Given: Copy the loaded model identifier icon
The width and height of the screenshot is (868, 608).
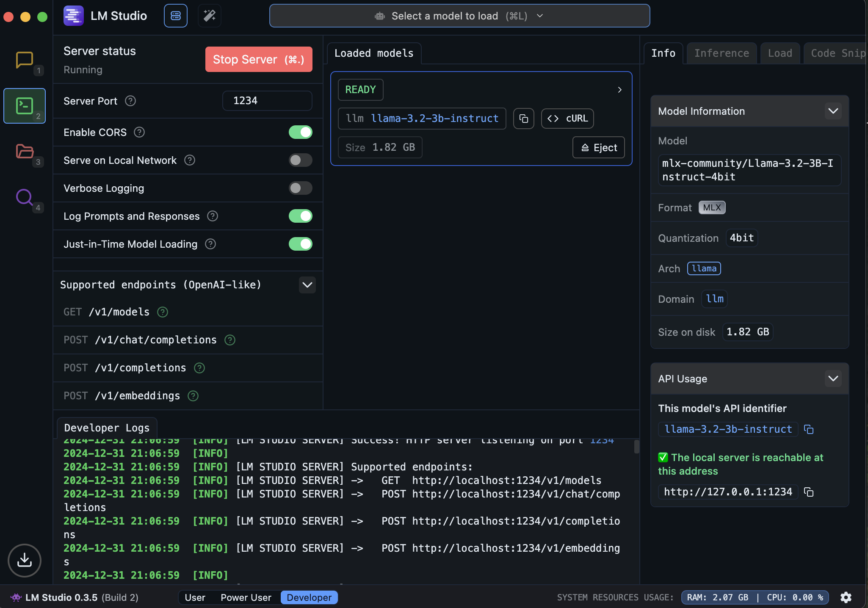Looking at the screenshot, I should click(524, 119).
